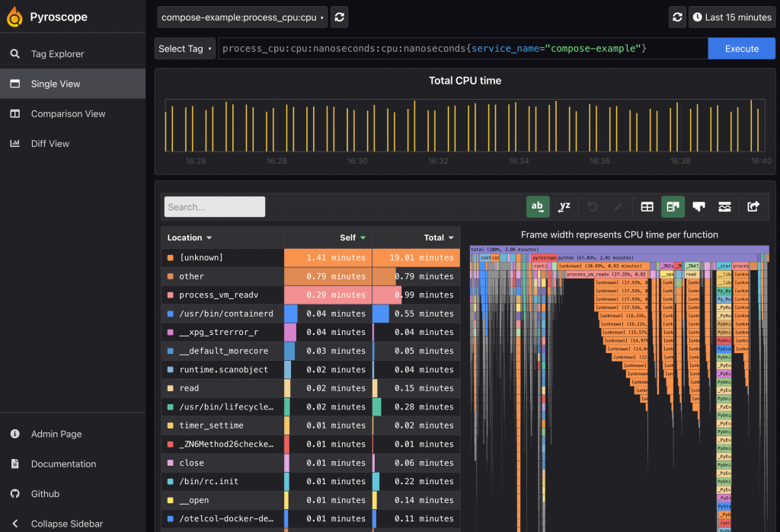
Task: Click the Github octocat icon
Action: pos(15,494)
